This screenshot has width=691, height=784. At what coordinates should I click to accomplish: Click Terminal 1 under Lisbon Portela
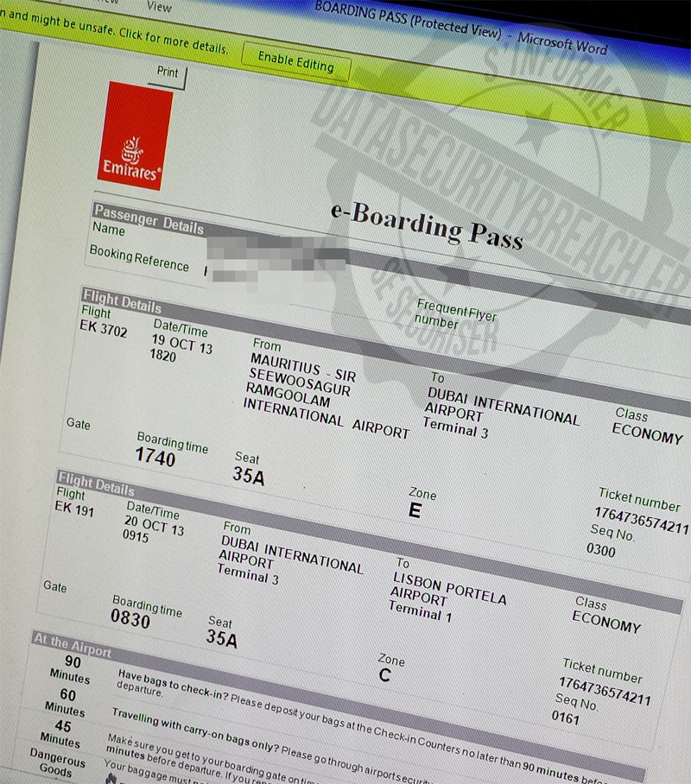pos(421,612)
